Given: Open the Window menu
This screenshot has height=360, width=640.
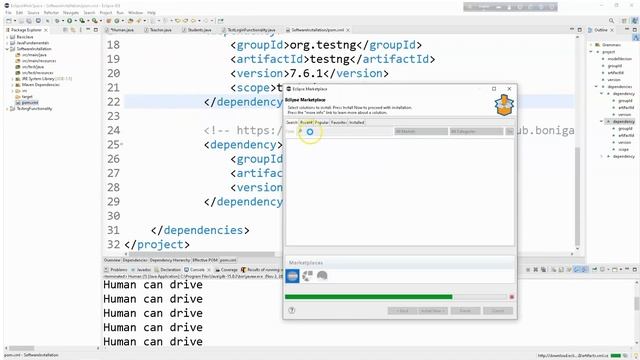Looking at the screenshot, I should tap(136, 13).
